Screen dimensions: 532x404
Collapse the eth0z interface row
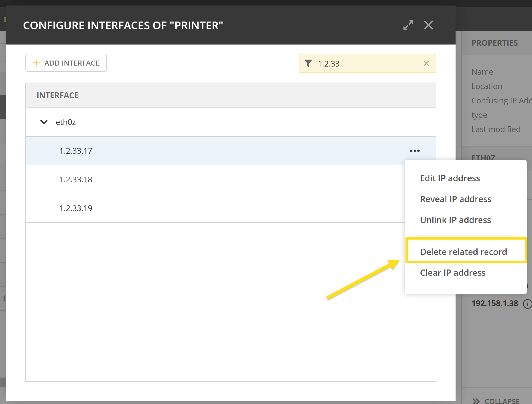click(x=44, y=122)
